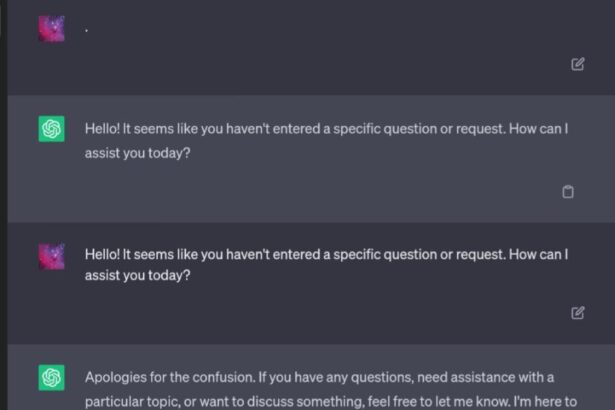Click 'assist you today?' in ChatGPT's first response
Image resolution: width=615 pixels, height=410 pixels.
(x=137, y=153)
